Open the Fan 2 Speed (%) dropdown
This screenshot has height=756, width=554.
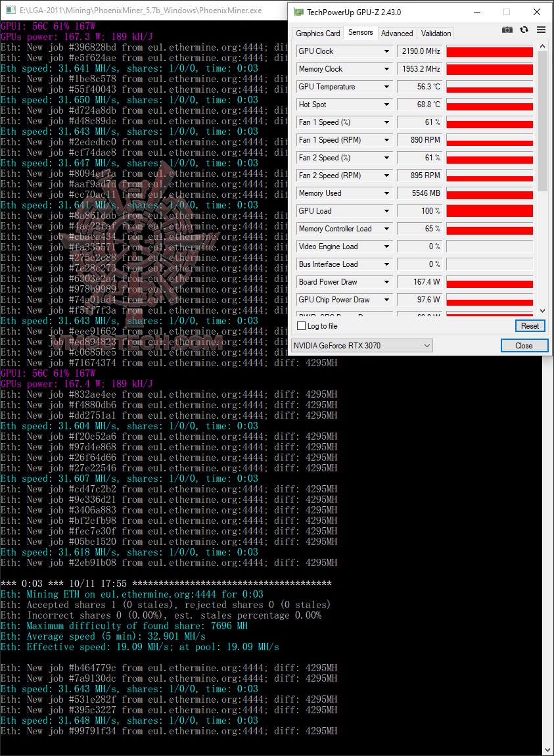[x=386, y=158]
